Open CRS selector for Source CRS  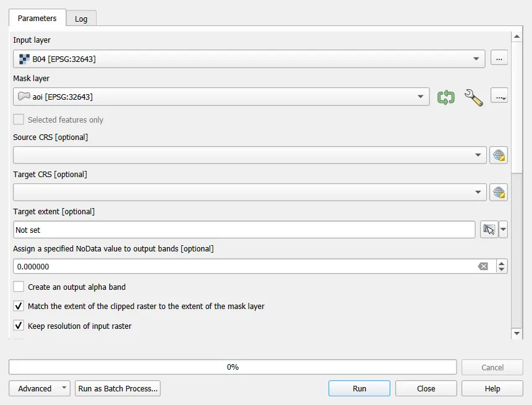(x=499, y=155)
